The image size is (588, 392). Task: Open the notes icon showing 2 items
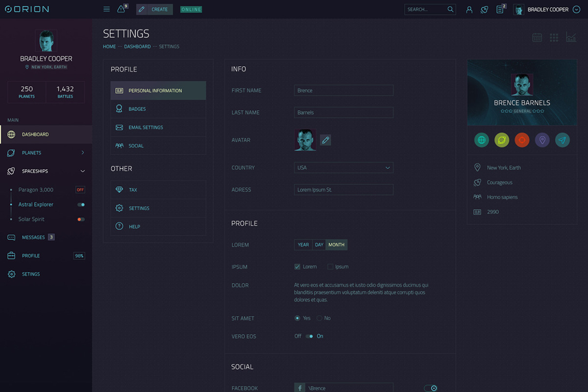[x=500, y=9]
